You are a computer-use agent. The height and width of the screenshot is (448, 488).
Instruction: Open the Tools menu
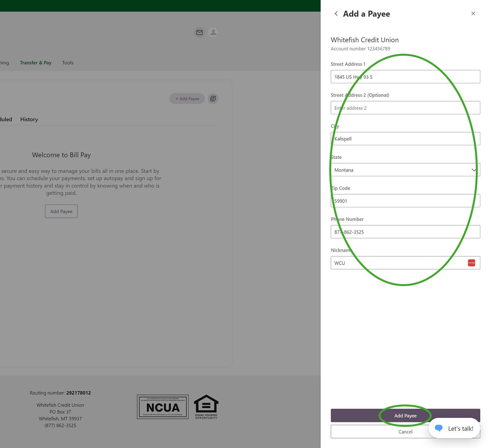point(68,63)
